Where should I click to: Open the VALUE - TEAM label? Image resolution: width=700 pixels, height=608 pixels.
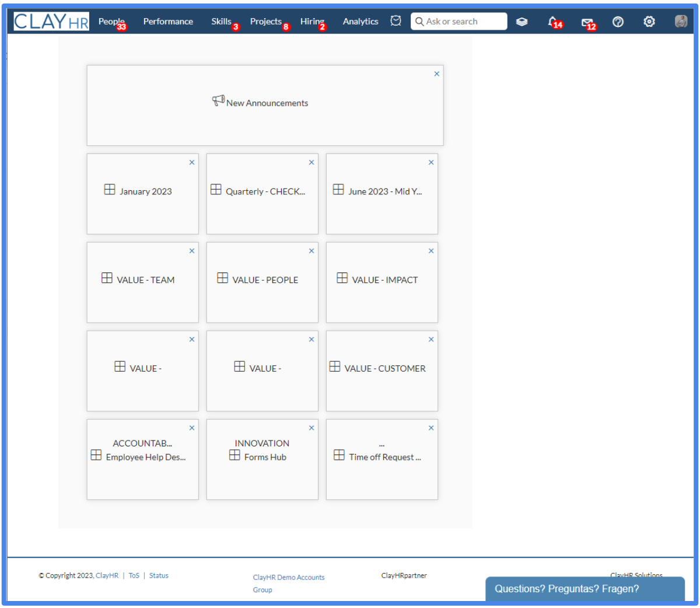coord(146,280)
